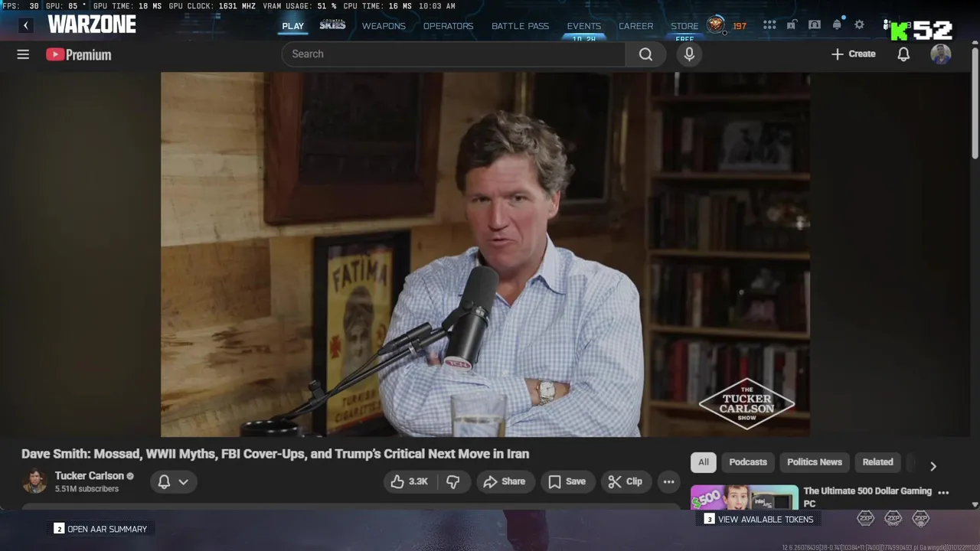
Task: Open Tucker Carlson channel avatar
Action: 34,481
